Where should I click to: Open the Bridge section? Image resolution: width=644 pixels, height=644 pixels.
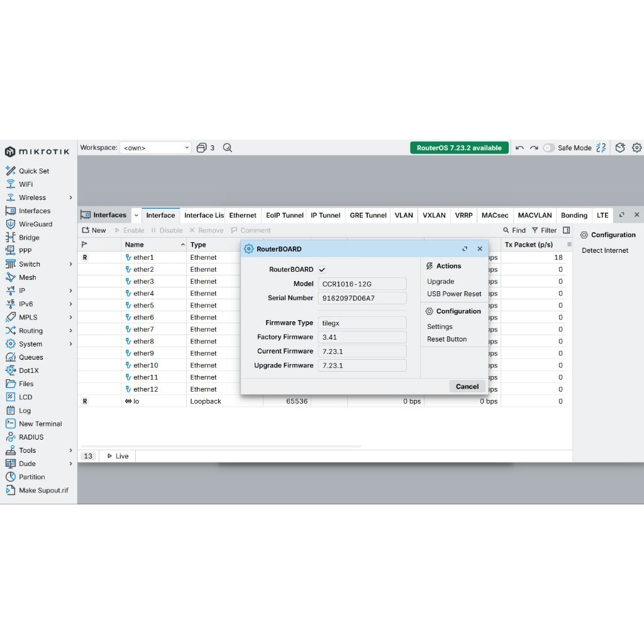[x=29, y=237]
